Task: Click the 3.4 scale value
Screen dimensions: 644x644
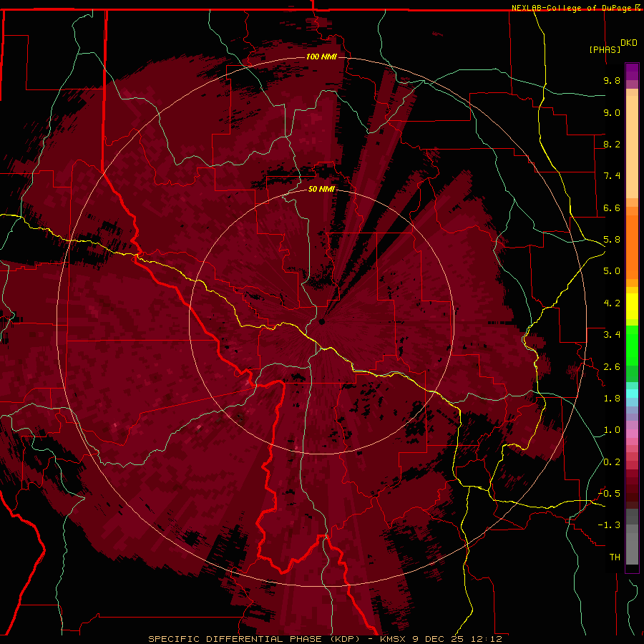Action: pos(612,335)
